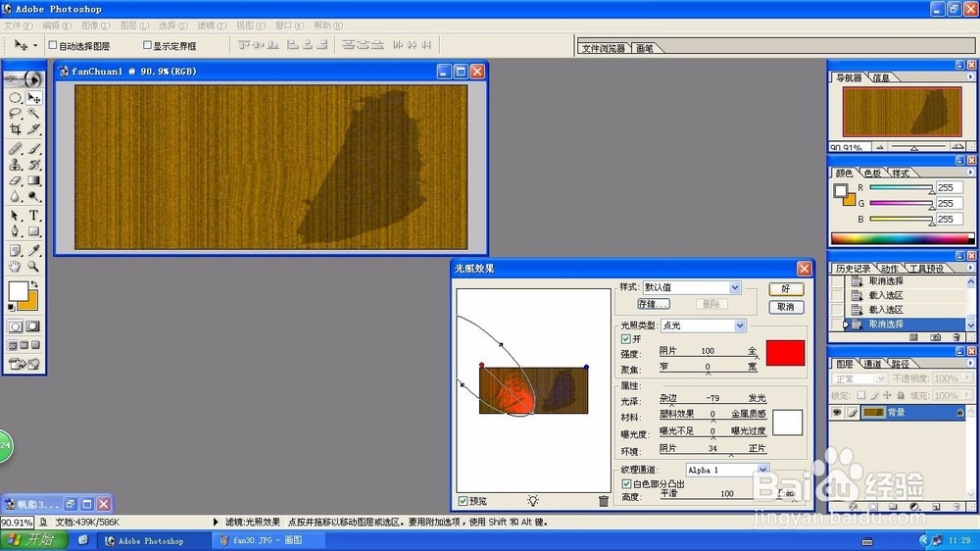Open the History panel flyout menu
Viewport: 980px width, 551px height.
970,268
